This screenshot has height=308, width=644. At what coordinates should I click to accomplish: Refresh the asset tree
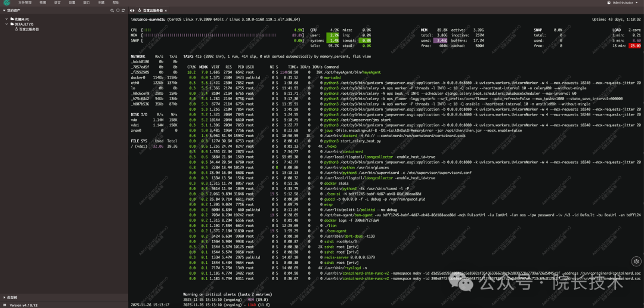click(123, 10)
